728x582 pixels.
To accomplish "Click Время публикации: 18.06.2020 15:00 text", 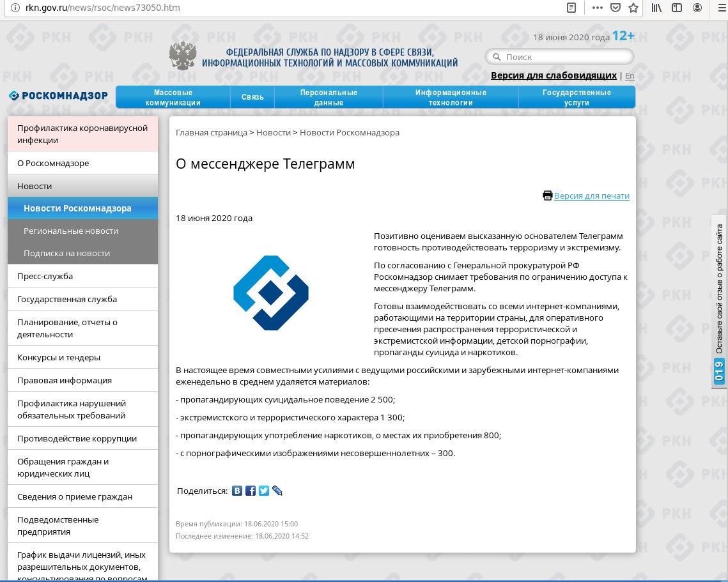I will point(236,524).
